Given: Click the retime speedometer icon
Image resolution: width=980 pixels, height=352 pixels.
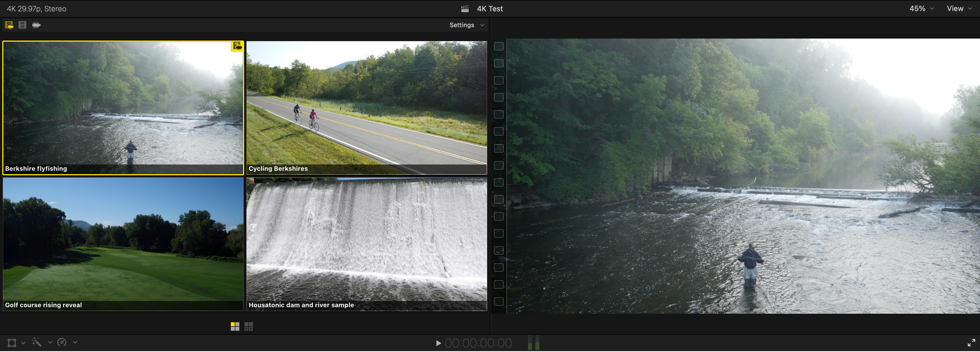Looking at the screenshot, I should [x=62, y=342].
